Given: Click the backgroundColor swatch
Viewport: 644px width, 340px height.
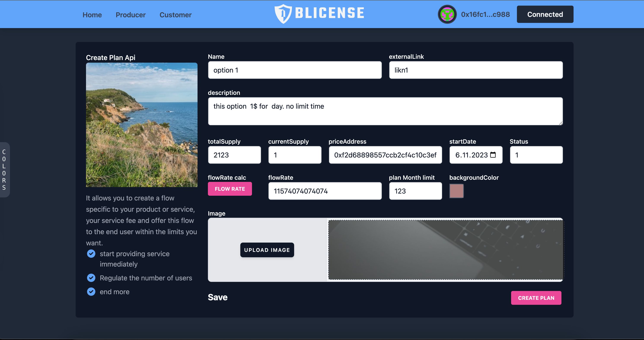Looking at the screenshot, I should pos(457,191).
